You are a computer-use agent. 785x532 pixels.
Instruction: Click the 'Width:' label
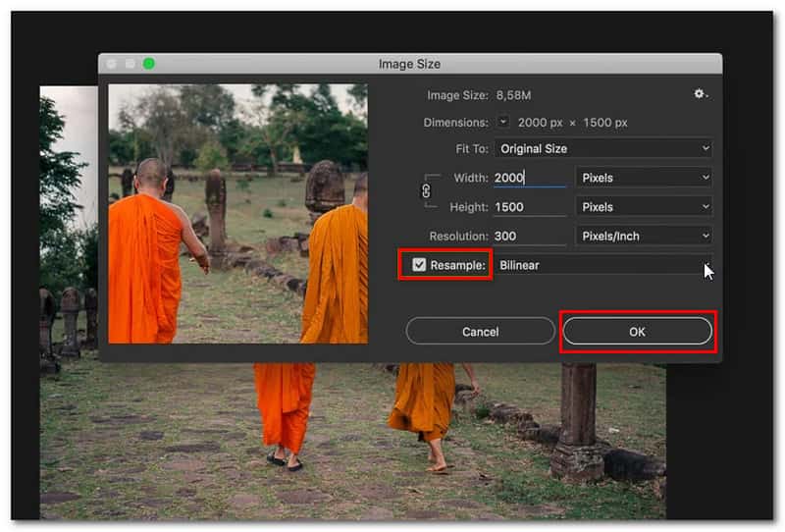[x=471, y=178]
